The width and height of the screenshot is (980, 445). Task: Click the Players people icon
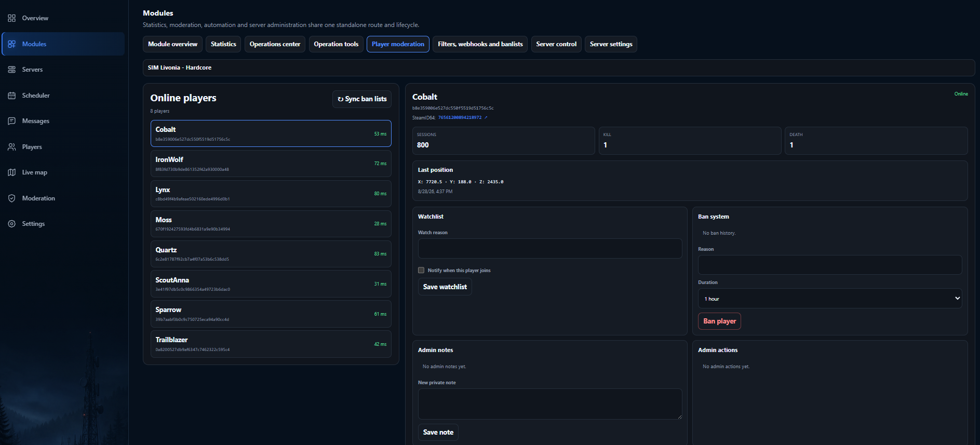coord(11,147)
